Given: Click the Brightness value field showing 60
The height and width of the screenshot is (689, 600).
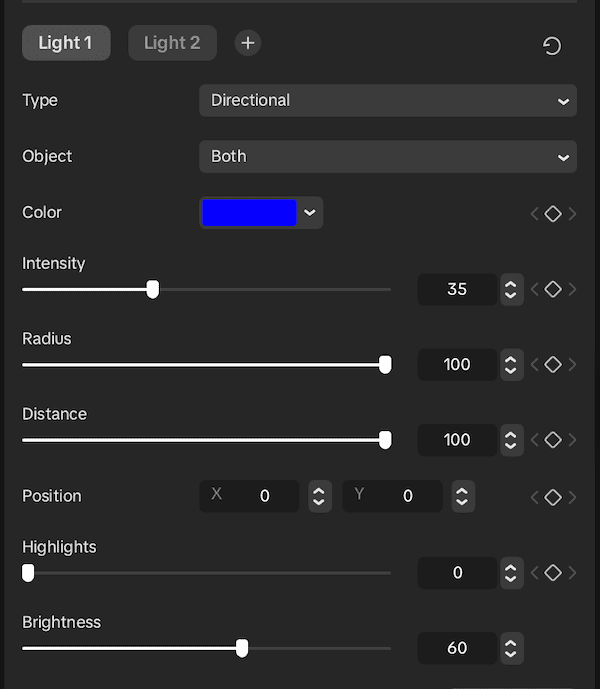Looking at the screenshot, I should click(x=457, y=648).
